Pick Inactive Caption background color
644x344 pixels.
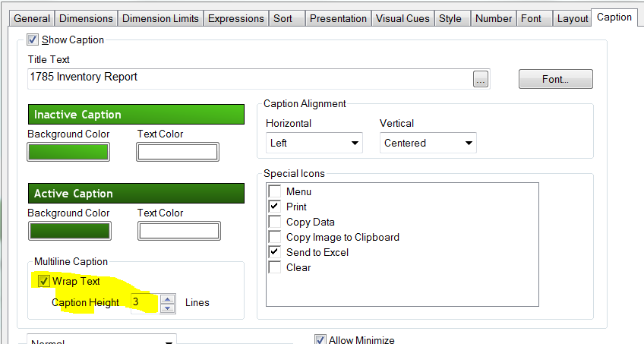(x=68, y=152)
